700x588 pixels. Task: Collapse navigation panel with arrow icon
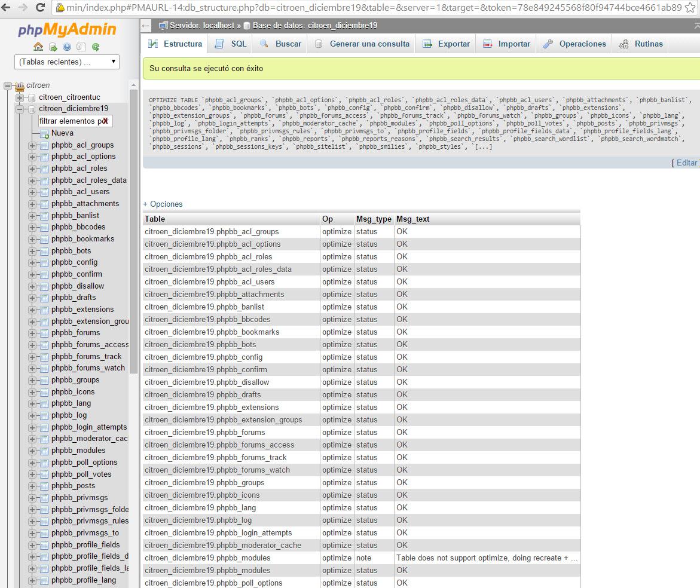[146, 26]
